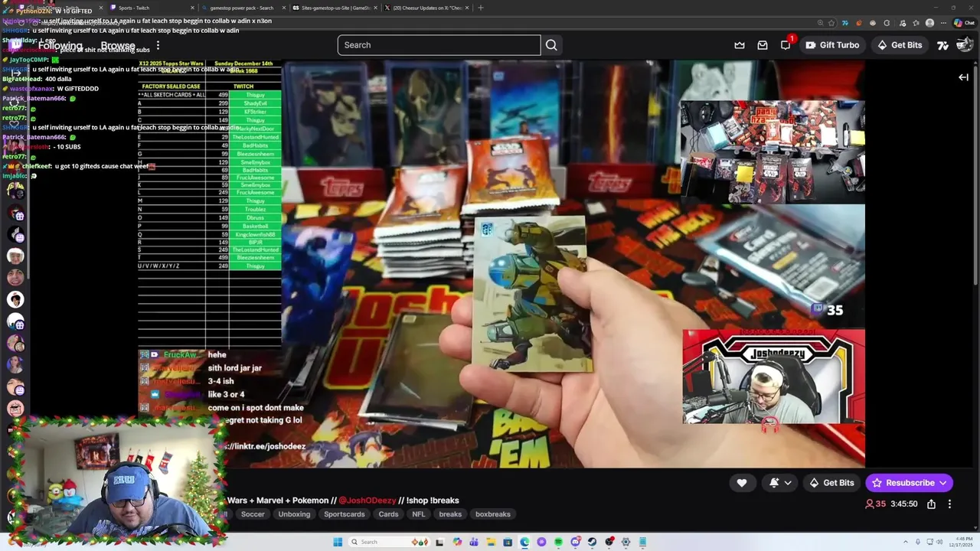Click the Gift Turbo button
This screenshot has width=980, height=551.
832,45
